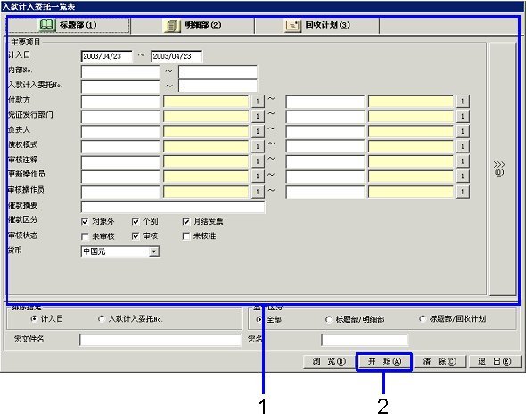Click the envelope icon on 回收计划 tab
The height and width of the screenshot is (420, 526).
pyautogui.click(x=292, y=26)
